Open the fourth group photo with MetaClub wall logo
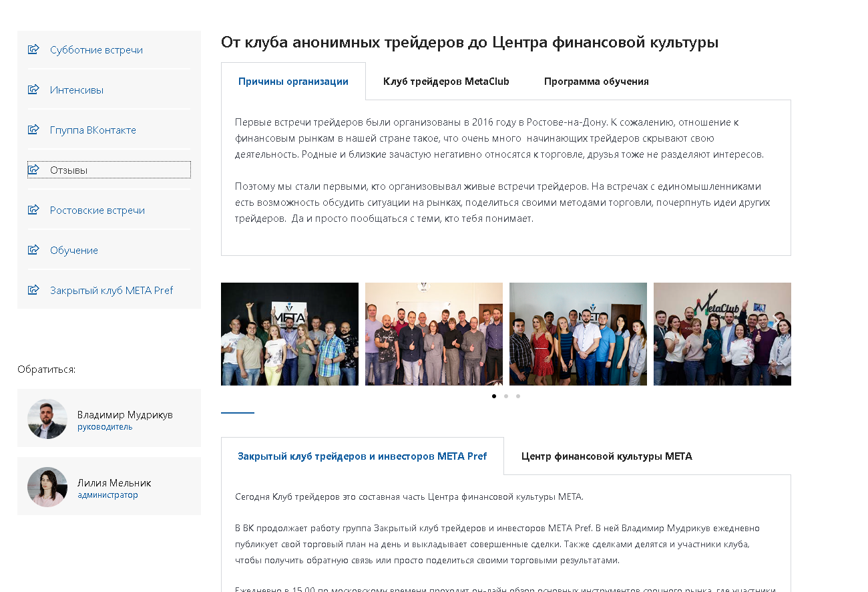Screen dimensions: 868x592 (722, 334)
